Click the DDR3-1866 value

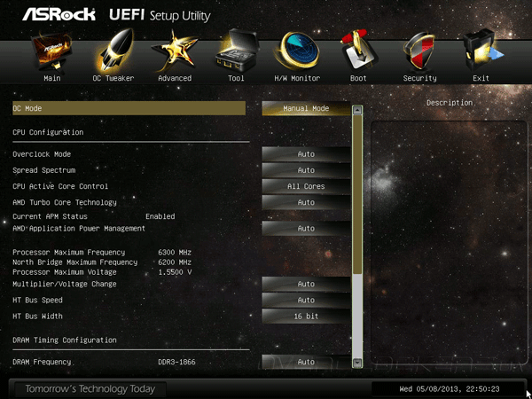[x=176, y=362]
